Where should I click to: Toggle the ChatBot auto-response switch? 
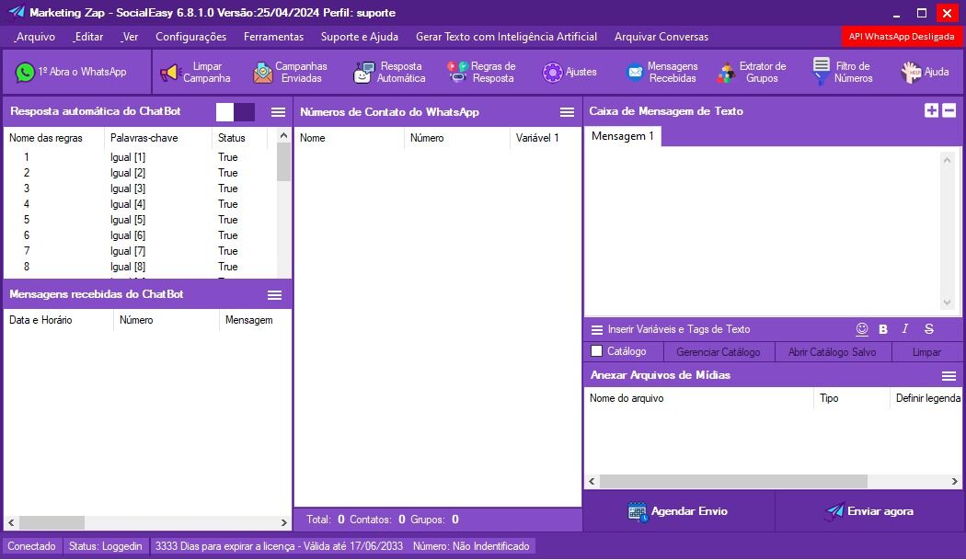click(236, 112)
